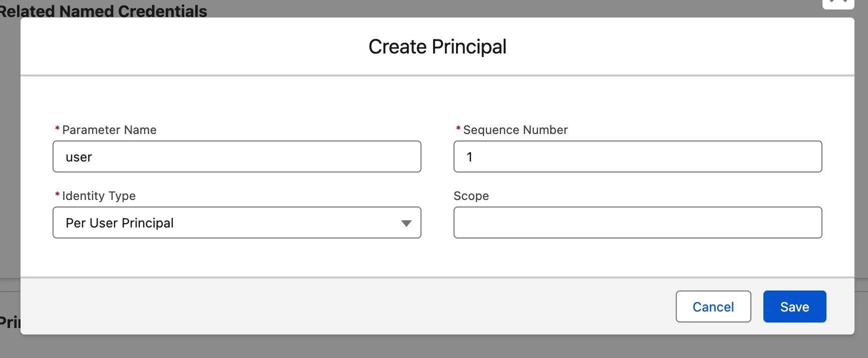Click the Related Named Credentials heading behind modal
Image resolution: width=868 pixels, height=358 pixels.
[103, 10]
